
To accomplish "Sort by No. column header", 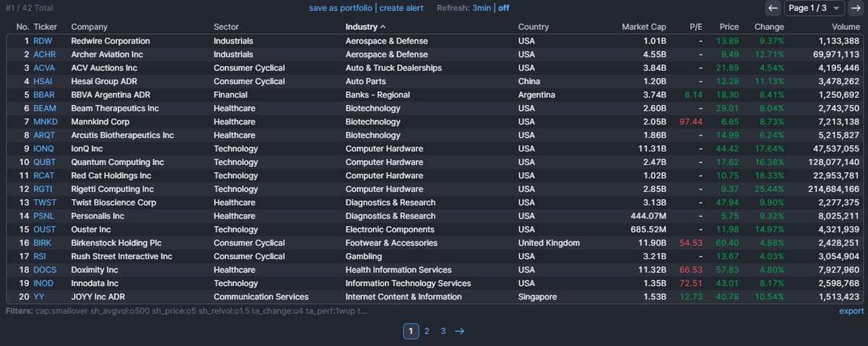I will [x=22, y=27].
